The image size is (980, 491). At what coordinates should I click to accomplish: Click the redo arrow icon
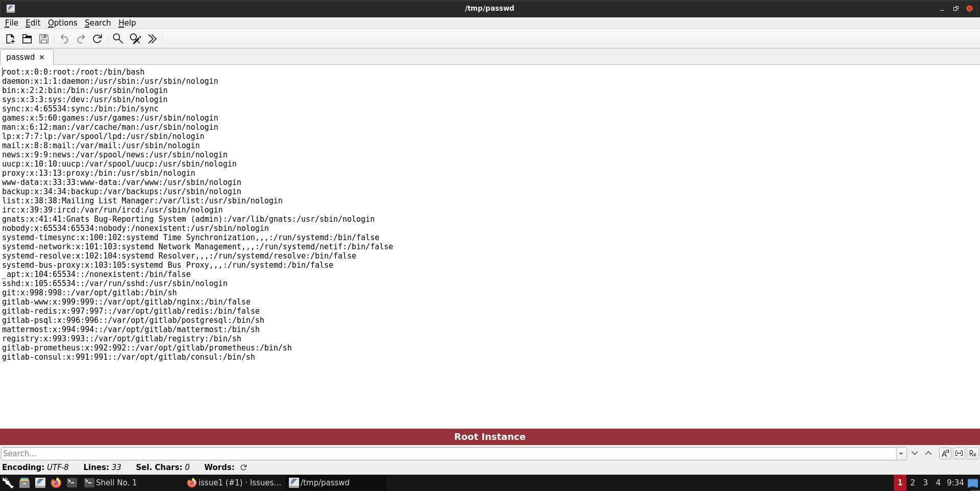click(x=81, y=39)
